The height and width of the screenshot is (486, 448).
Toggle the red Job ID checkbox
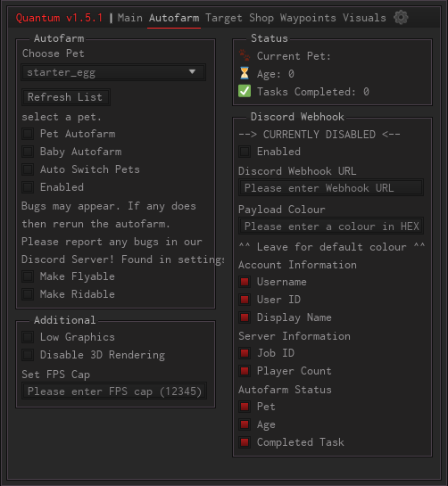245,353
